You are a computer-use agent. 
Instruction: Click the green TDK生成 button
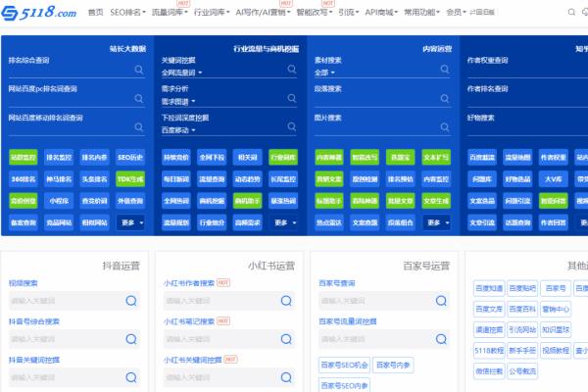point(130,179)
